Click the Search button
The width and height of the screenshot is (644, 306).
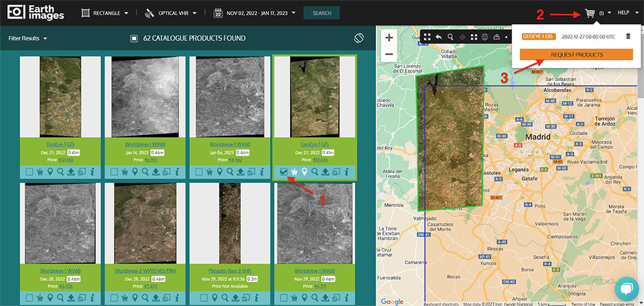pyautogui.click(x=321, y=13)
